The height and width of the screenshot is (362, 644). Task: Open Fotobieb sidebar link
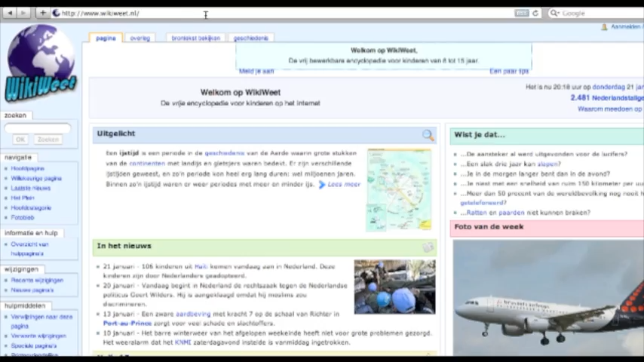23,218
